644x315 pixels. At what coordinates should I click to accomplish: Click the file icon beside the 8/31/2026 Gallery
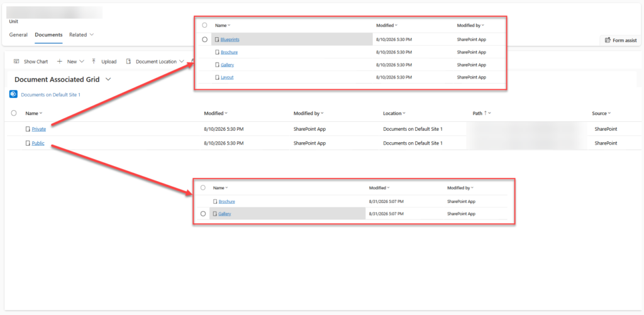(x=215, y=214)
